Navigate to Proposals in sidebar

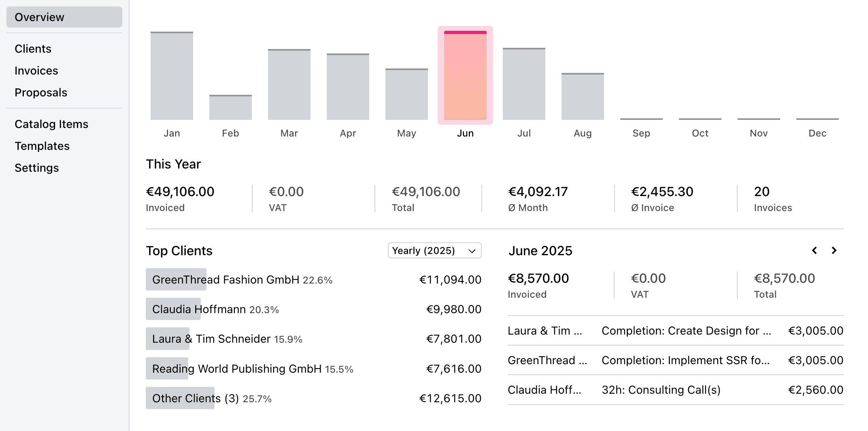[41, 93]
